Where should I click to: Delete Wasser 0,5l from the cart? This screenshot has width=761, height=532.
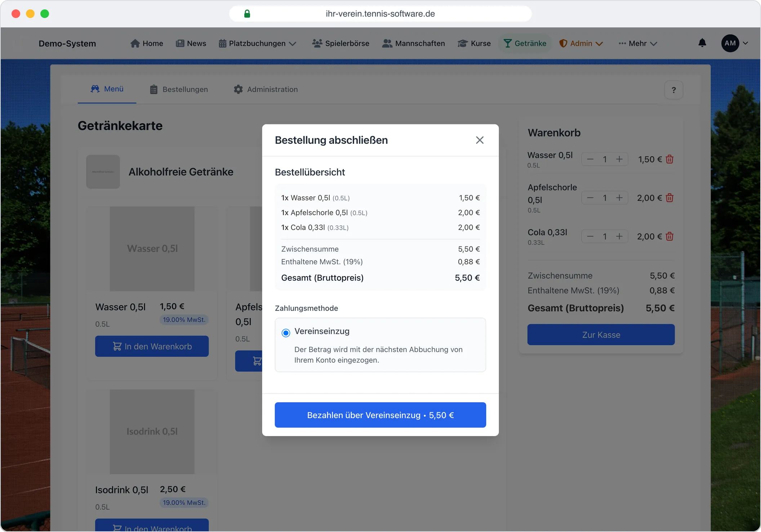(x=669, y=159)
